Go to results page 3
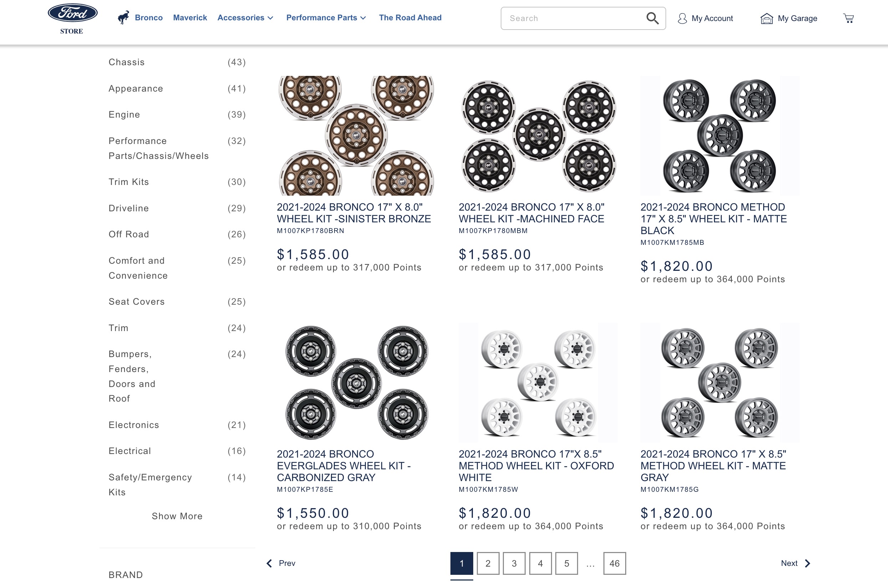Viewport: 888px width, 588px height. 514,563
